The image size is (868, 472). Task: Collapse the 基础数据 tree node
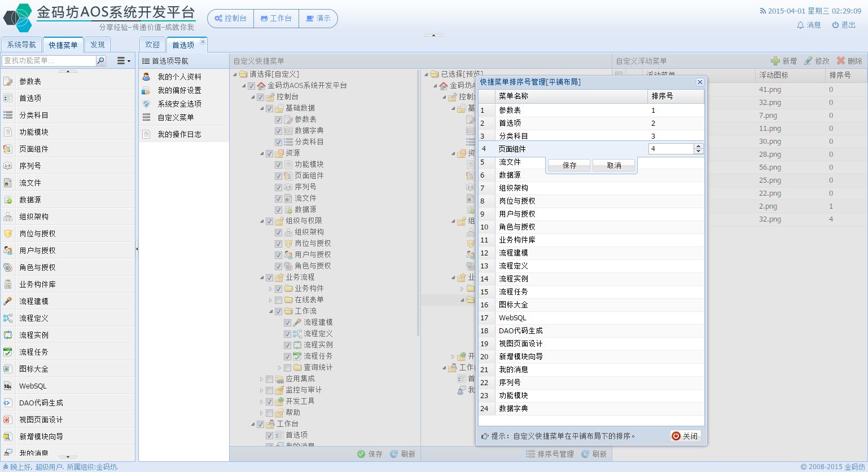point(262,108)
